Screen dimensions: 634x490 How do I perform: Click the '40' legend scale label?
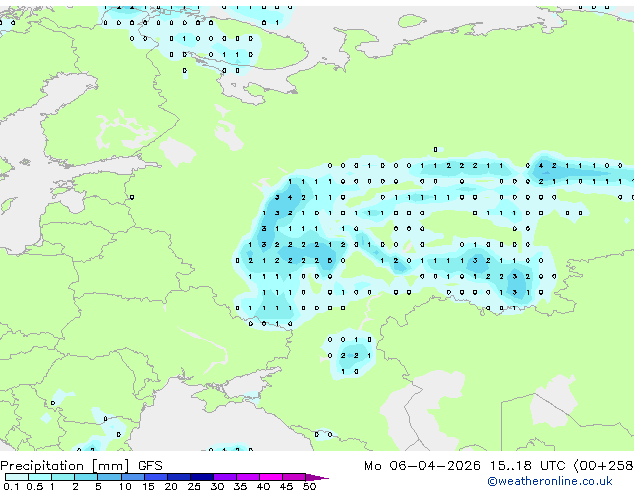[263, 486]
